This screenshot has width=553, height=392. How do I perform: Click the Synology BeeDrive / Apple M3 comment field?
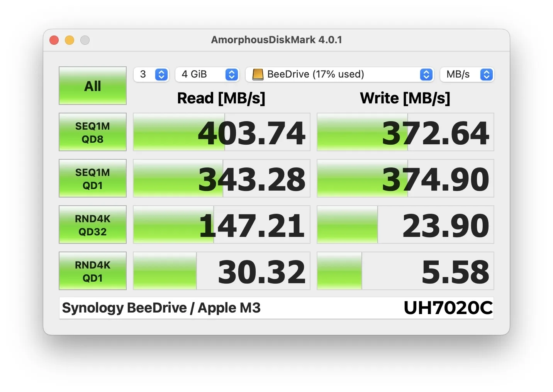(x=276, y=308)
